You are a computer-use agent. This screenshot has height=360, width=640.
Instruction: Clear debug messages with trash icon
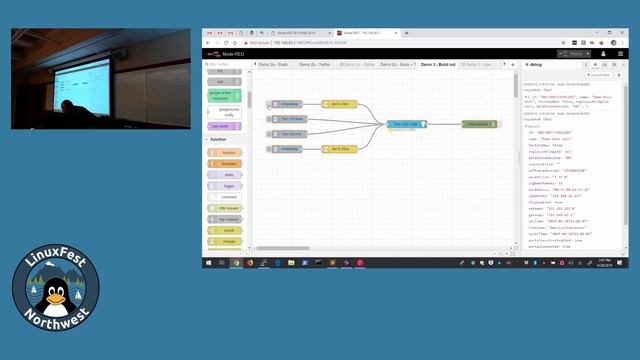tap(619, 75)
